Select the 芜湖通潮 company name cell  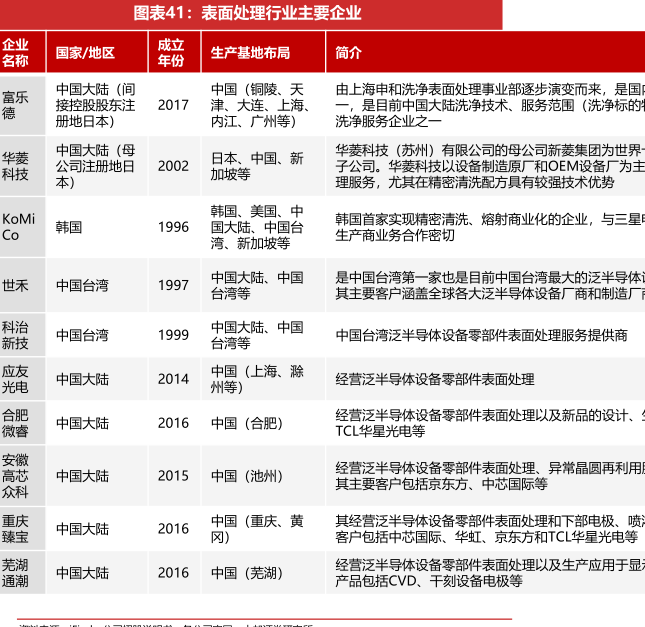click(16, 573)
